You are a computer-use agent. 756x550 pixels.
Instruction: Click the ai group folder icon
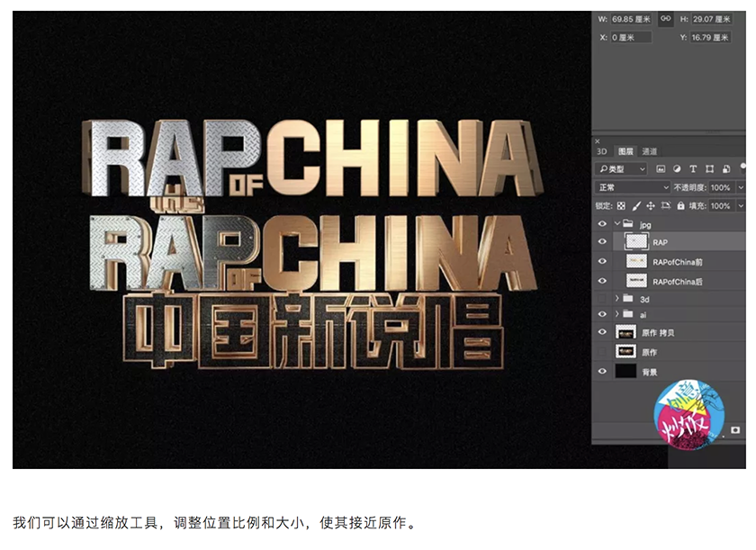click(x=628, y=314)
